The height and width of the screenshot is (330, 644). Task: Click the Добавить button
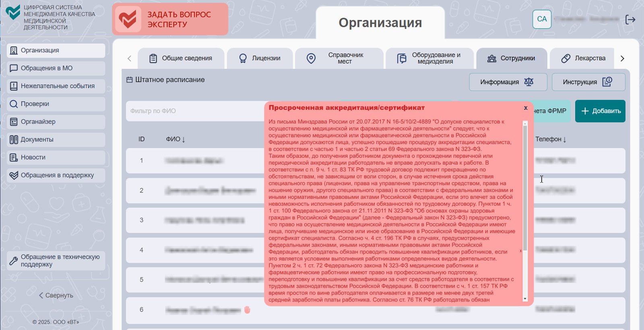(x=600, y=111)
